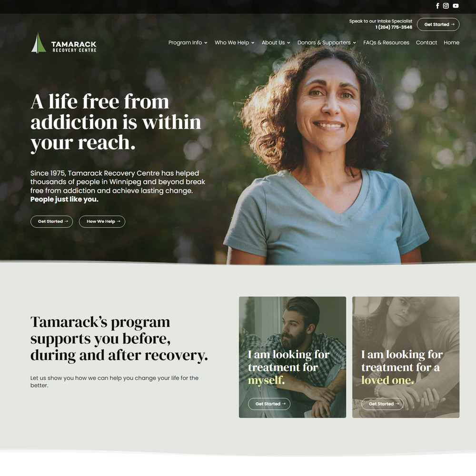Call the intake specialist phone number
Viewport: 476px width, 476px height.
pyautogui.click(x=394, y=27)
